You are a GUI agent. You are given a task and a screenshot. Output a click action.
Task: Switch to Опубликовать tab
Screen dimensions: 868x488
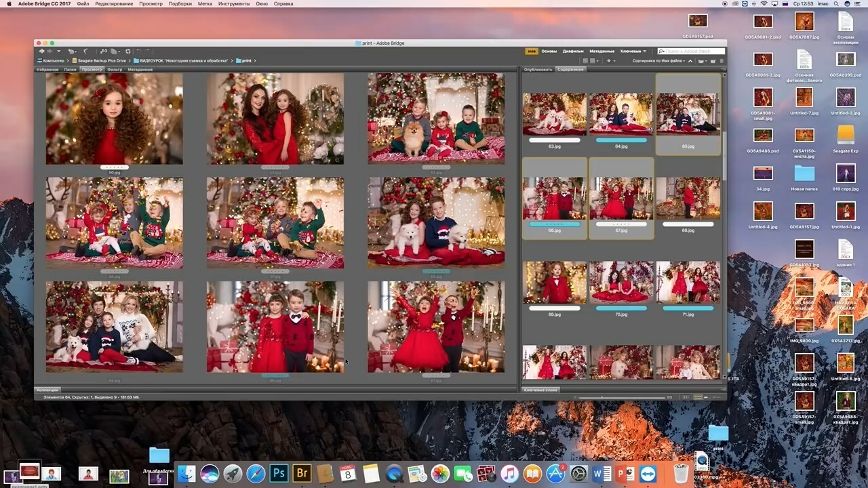538,69
